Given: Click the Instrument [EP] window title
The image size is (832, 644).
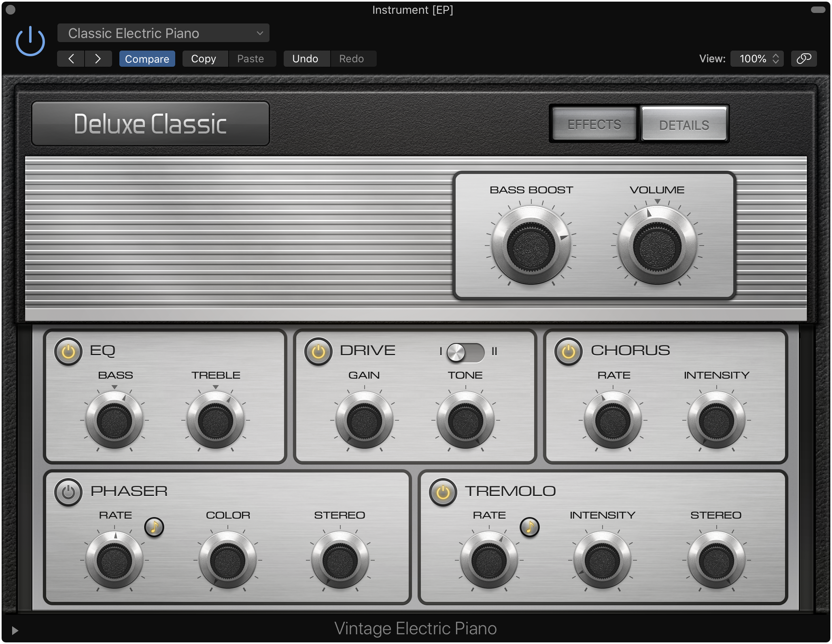Looking at the screenshot, I should point(412,10).
